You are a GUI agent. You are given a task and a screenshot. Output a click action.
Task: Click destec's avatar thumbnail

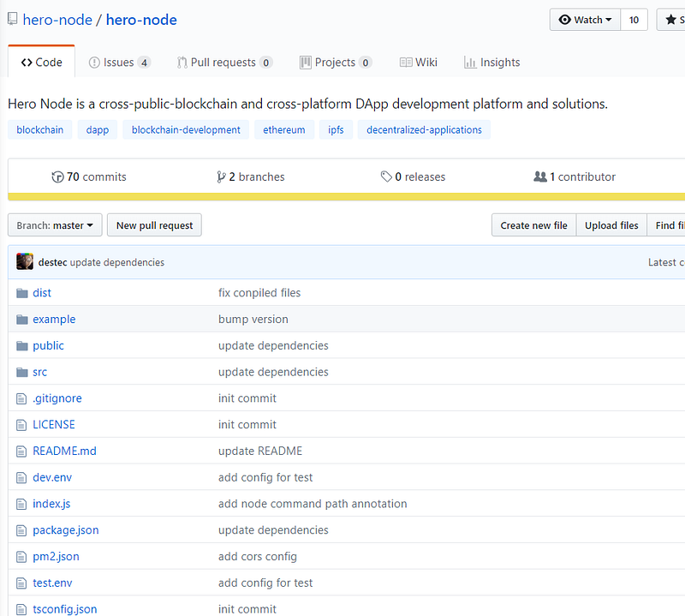(25, 262)
